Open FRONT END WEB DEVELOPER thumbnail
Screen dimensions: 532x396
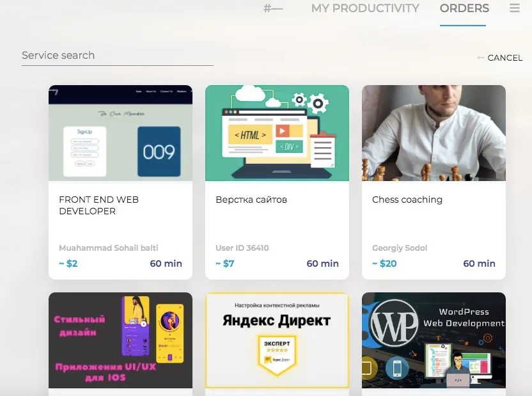[x=120, y=133]
